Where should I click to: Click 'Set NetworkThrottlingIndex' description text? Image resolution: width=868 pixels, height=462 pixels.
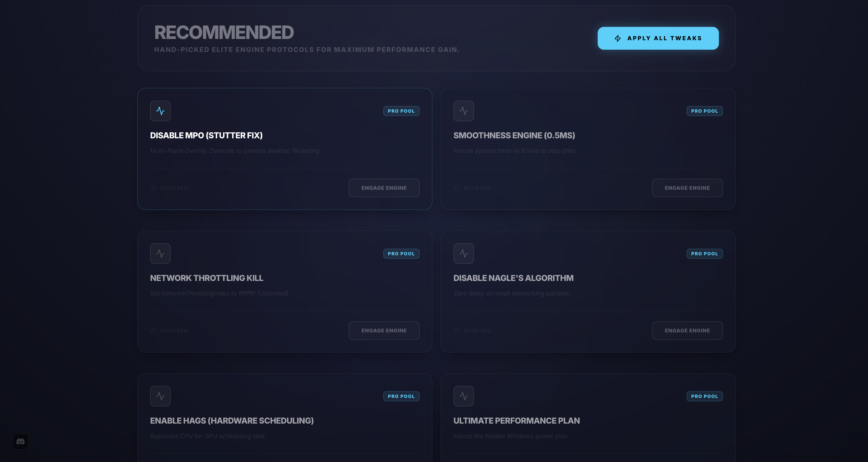pyautogui.click(x=220, y=293)
